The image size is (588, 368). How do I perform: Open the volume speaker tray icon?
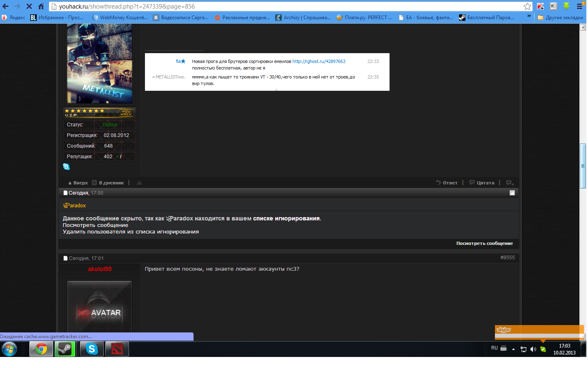[533, 349]
